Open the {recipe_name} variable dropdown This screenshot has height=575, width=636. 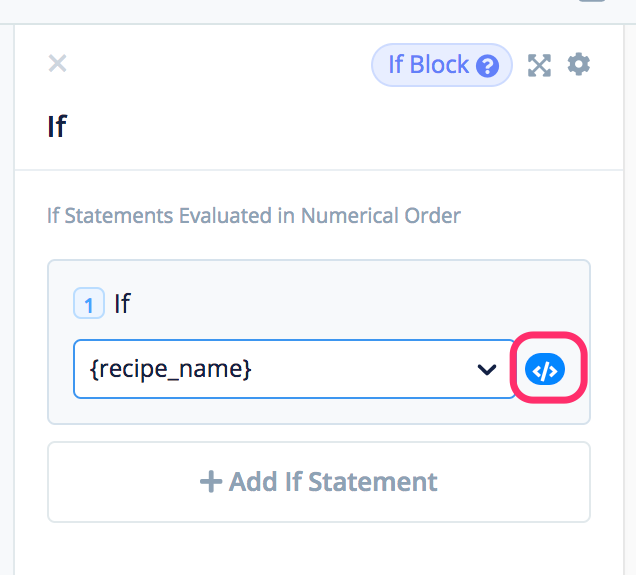tap(294, 369)
